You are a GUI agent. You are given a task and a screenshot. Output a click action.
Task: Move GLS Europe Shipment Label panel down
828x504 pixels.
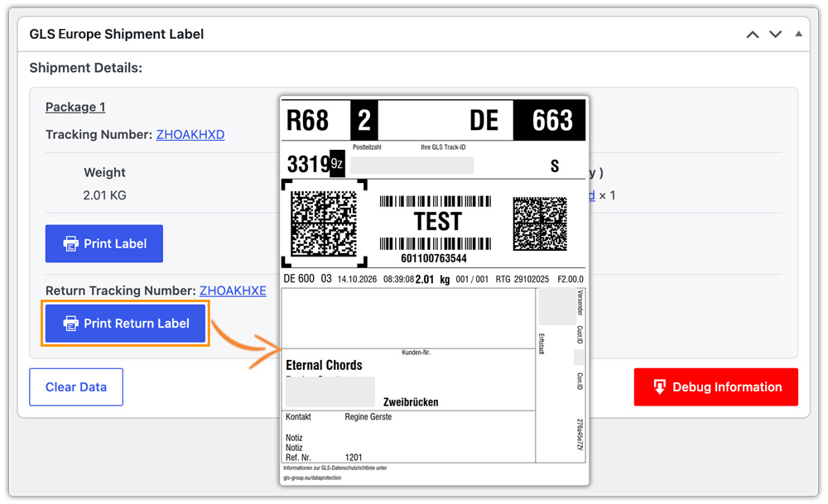pos(775,35)
